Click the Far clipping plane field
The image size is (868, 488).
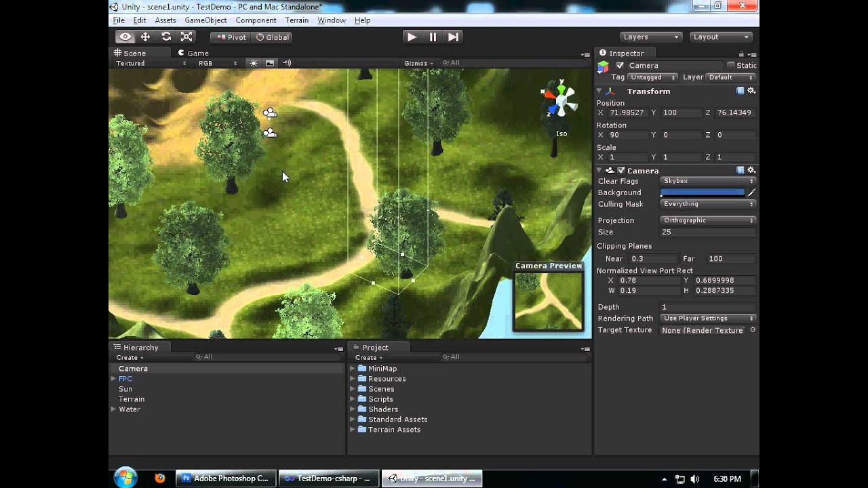pos(731,259)
